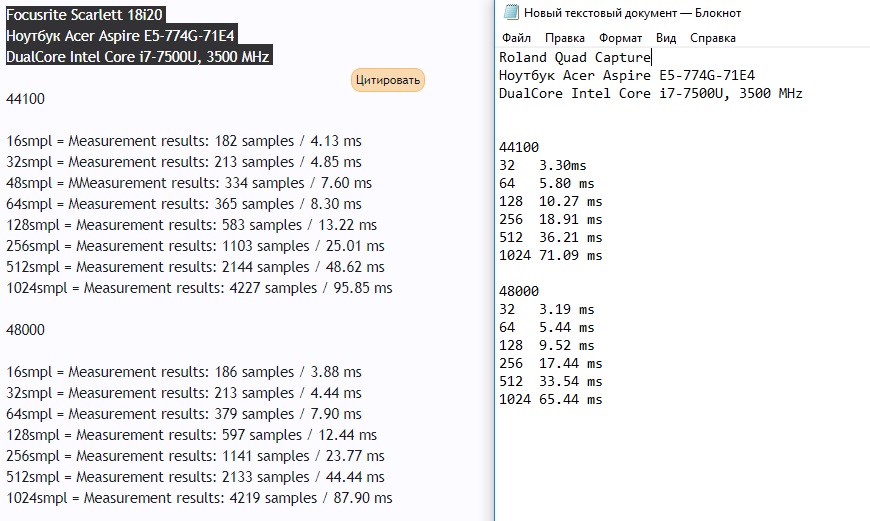Click the Notepad title 'Новый текстовый документ — Блокнот'
Screen dimensions: 870x521
[633, 13]
